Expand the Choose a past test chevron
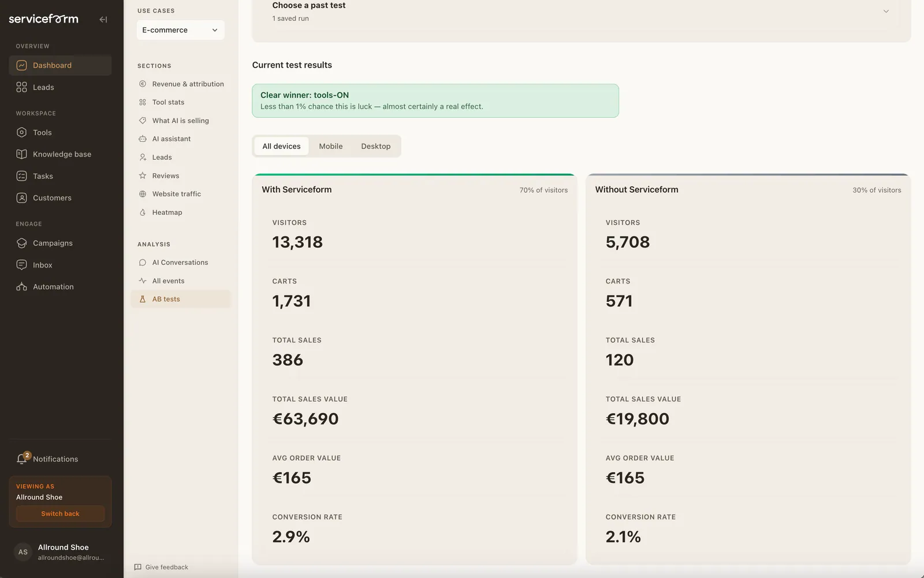This screenshot has height=578, width=924. click(x=886, y=12)
